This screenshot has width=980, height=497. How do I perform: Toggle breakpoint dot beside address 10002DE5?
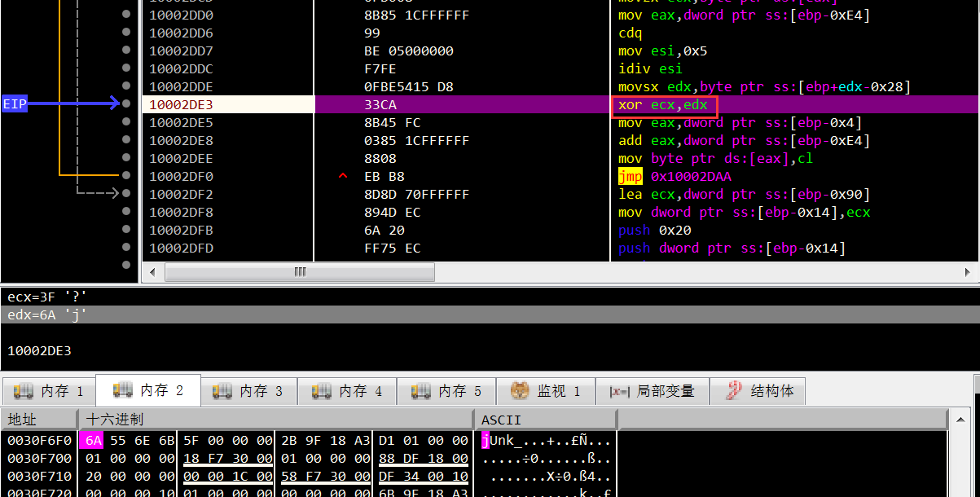click(126, 122)
